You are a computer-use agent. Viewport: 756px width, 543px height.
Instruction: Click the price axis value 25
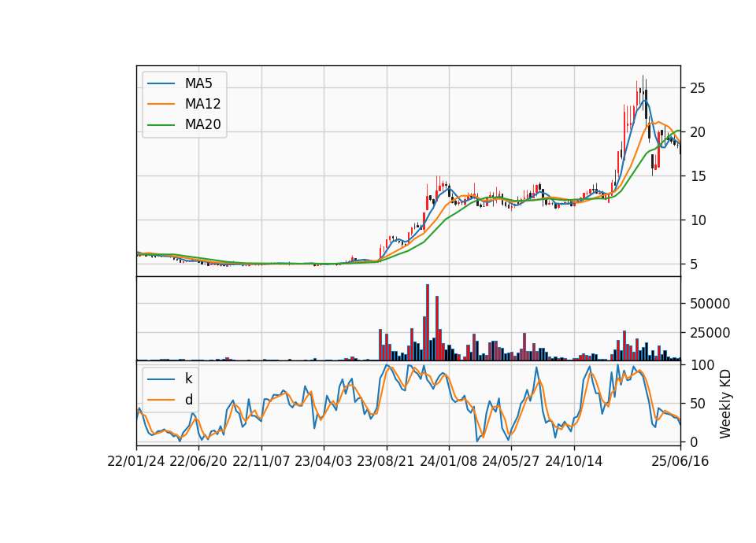click(x=698, y=88)
